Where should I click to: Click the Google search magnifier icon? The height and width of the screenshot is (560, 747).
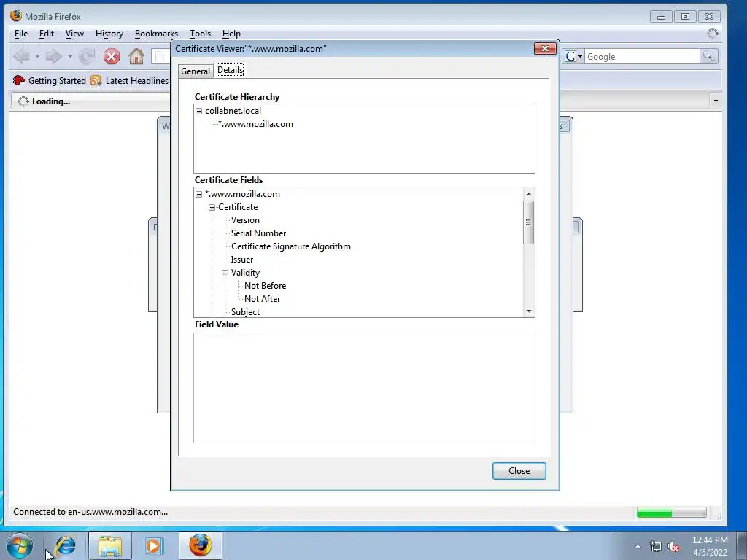(x=709, y=56)
